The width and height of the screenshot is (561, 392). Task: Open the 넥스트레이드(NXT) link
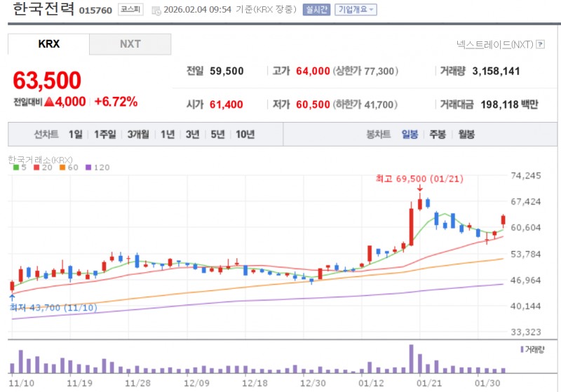495,44
